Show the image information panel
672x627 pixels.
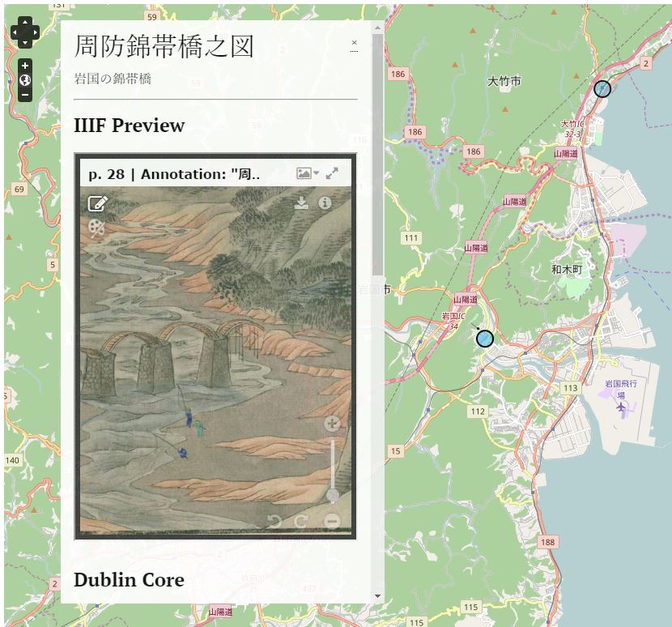(325, 203)
